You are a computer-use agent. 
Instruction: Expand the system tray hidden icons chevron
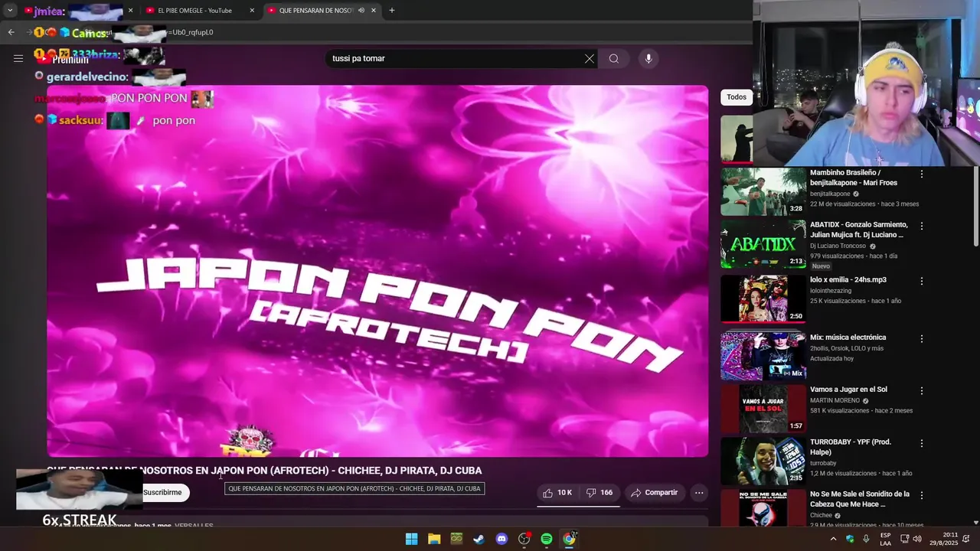click(x=833, y=540)
